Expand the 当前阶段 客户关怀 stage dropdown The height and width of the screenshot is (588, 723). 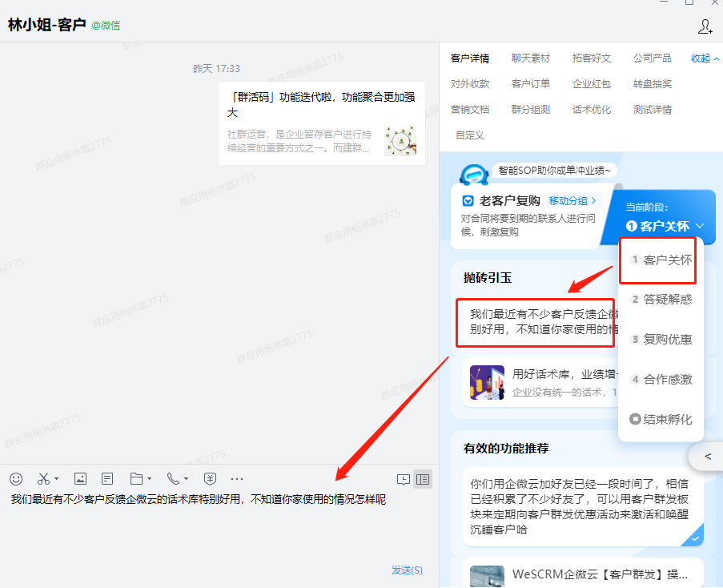pyautogui.click(x=665, y=226)
